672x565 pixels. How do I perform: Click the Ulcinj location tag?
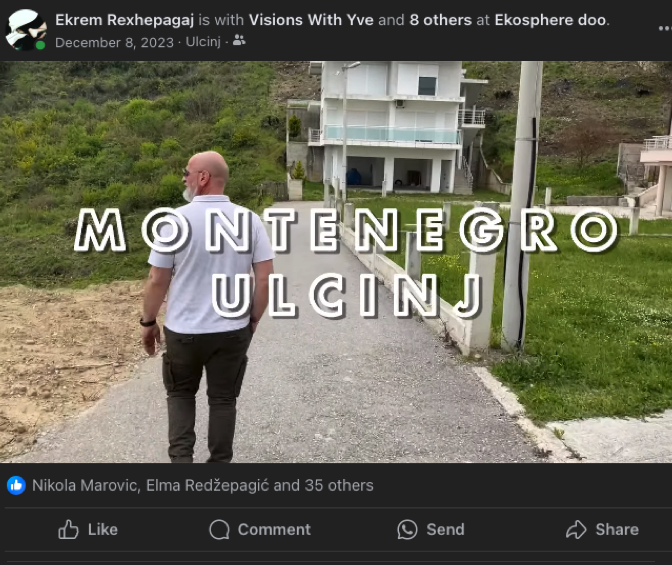coord(203,42)
